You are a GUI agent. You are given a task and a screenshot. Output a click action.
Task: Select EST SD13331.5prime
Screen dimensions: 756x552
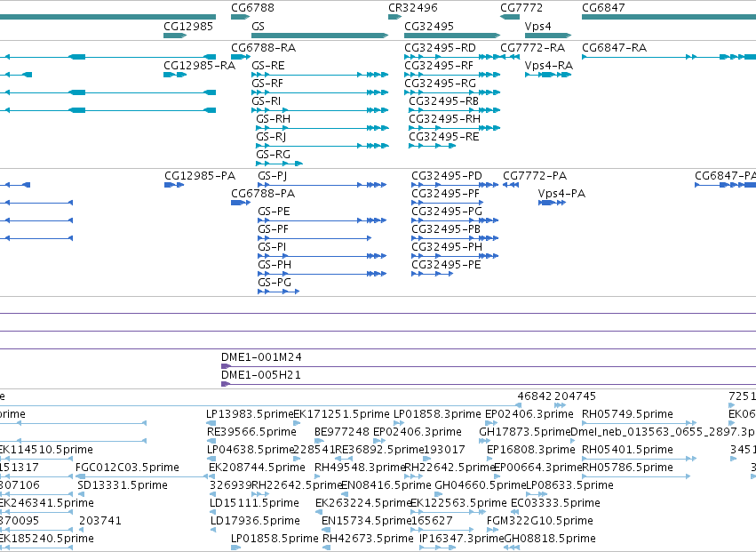(81, 494)
